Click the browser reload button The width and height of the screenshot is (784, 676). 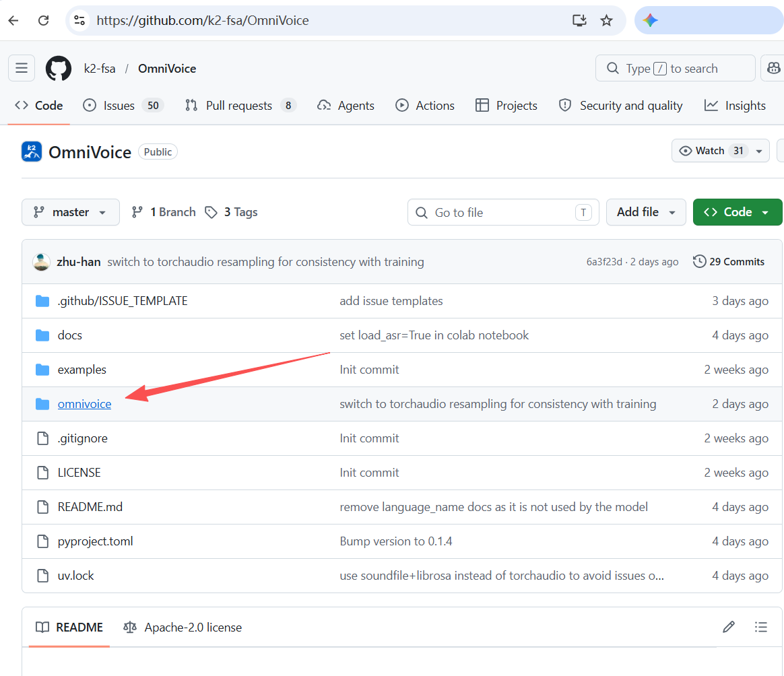pos(44,20)
